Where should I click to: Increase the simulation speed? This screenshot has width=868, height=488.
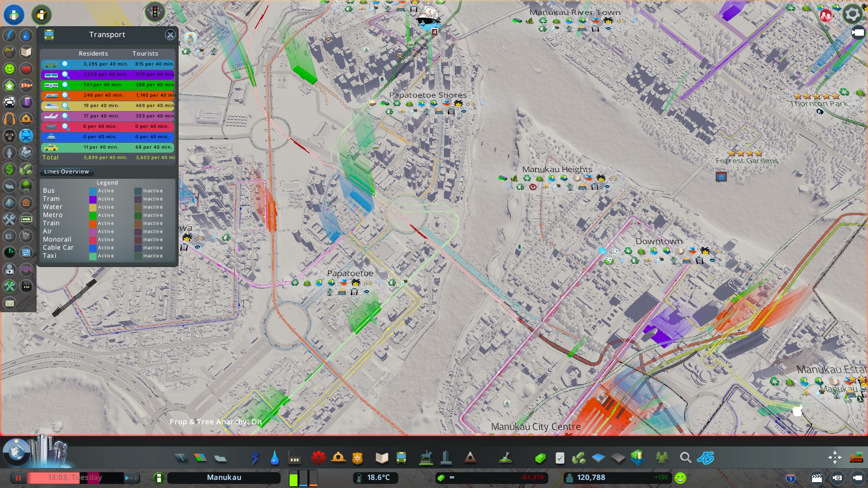pyautogui.click(x=132, y=478)
